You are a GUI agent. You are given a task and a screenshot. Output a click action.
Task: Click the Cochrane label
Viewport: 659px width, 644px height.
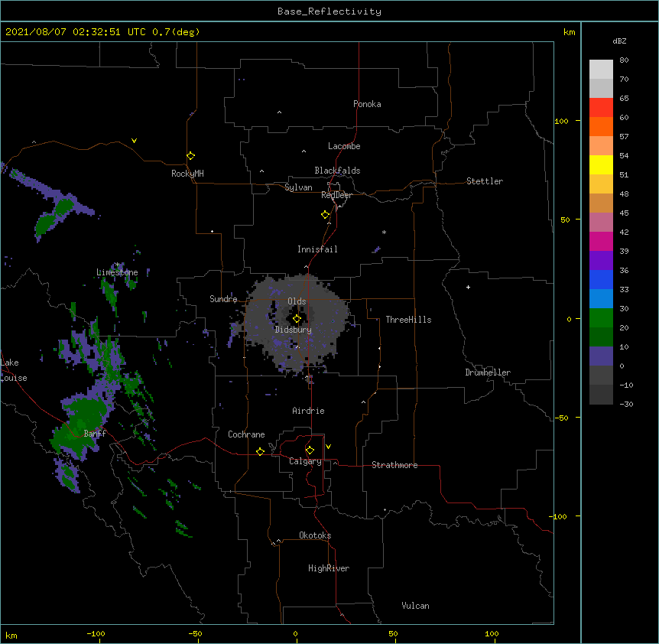[246, 434]
